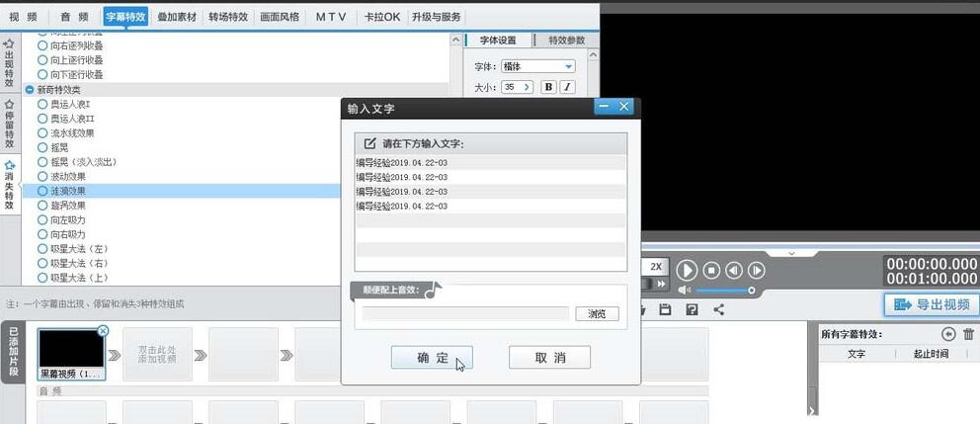Expand the font size 大小 selector arrow
980x424 pixels.
click(x=528, y=87)
